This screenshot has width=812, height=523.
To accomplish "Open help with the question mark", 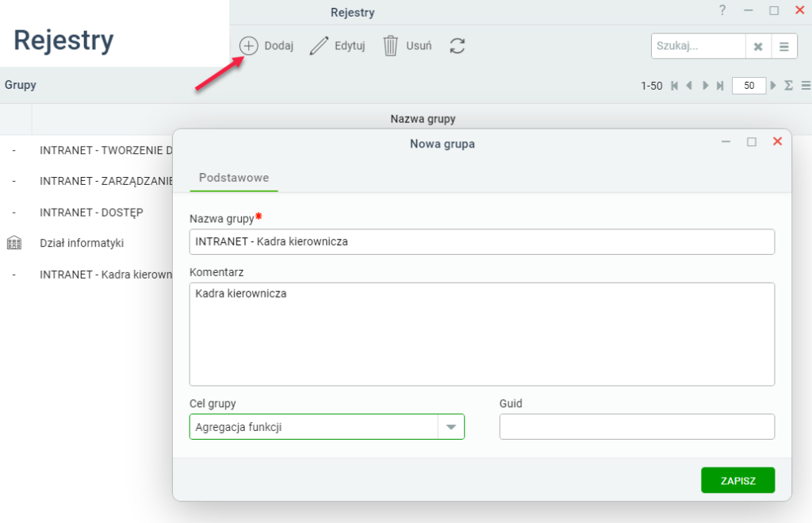I will (722, 10).
